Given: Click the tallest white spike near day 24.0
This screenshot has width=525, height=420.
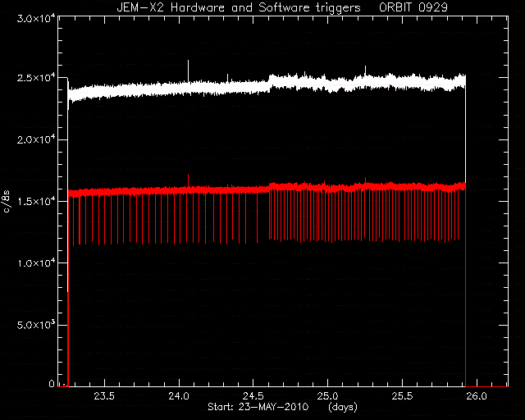Looking at the screenshot, I should pyautogui.click(x=188, y=71).
